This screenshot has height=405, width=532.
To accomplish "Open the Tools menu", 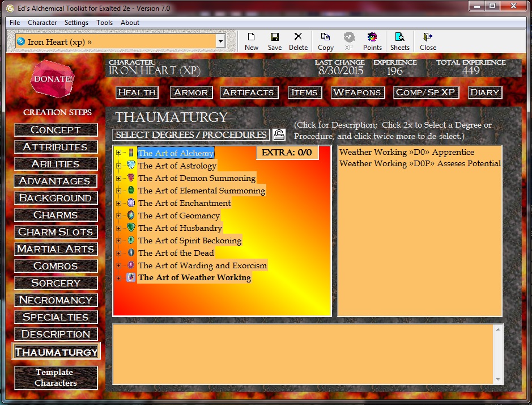I will coord(104,23).
